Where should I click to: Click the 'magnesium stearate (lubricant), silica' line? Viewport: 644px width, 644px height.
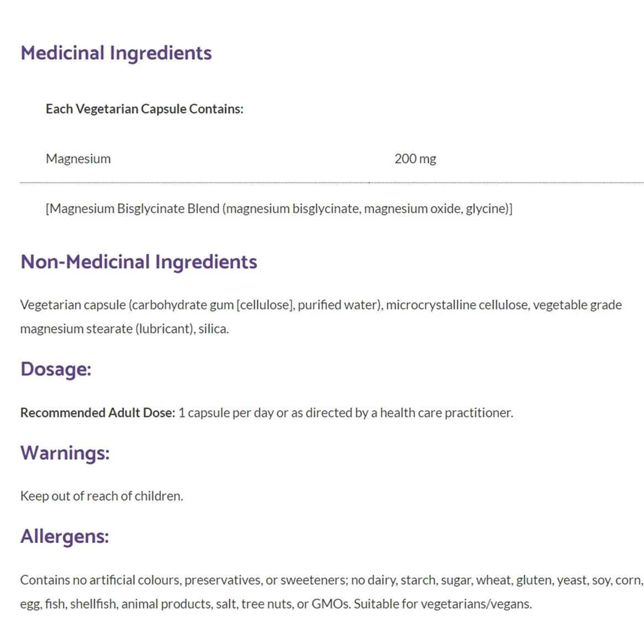[x=124, y=329]
